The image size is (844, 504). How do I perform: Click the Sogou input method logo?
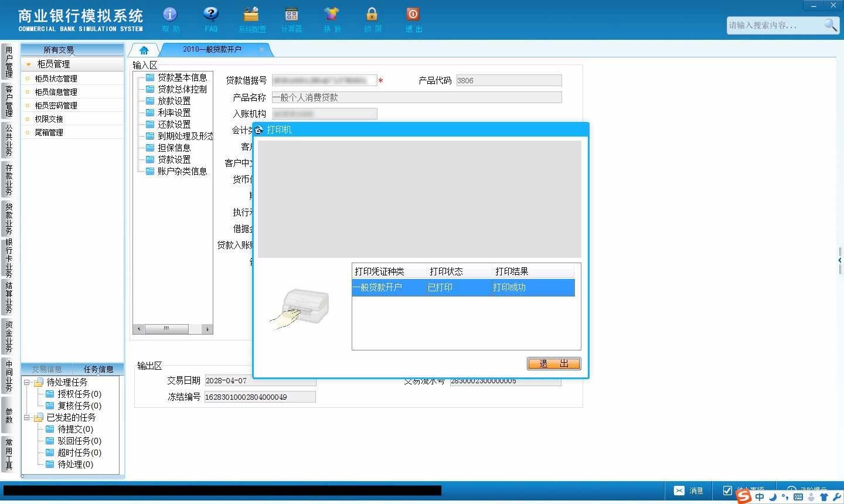(x=743, y=496)
